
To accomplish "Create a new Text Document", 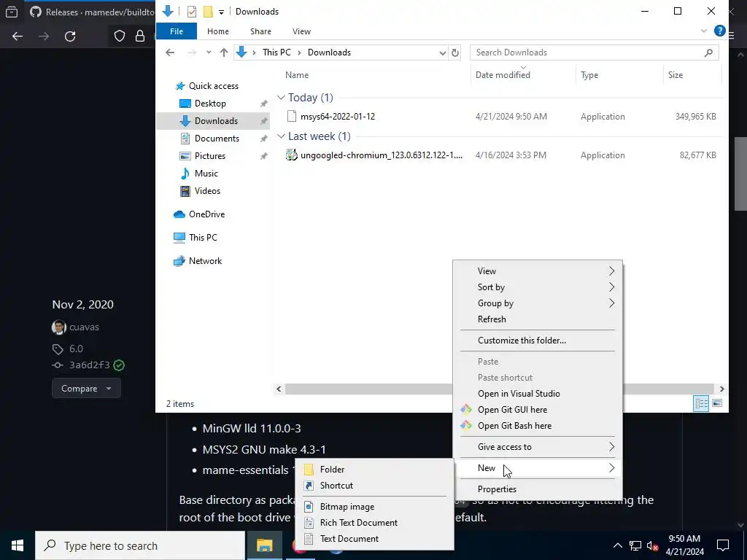I will 374,539.
